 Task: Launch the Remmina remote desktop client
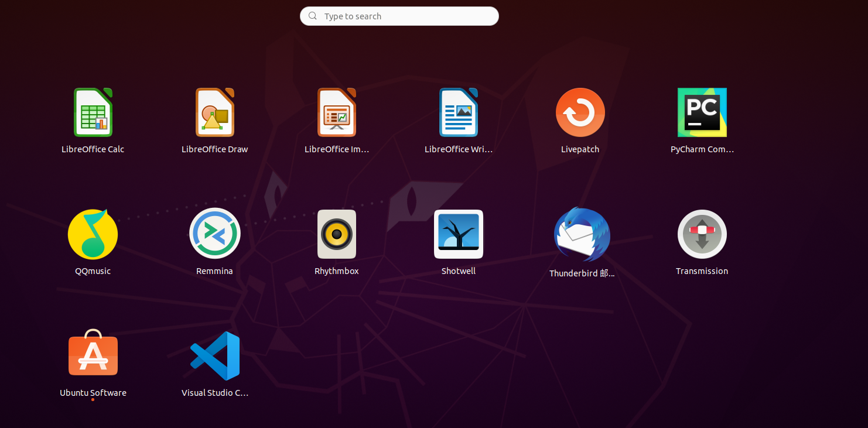(214, 234)
